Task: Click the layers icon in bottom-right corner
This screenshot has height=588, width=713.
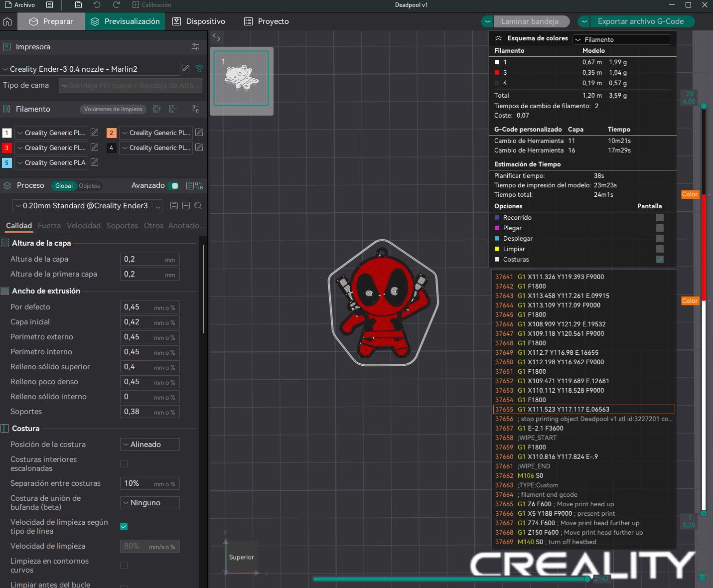Action: (x=702, y=577)
